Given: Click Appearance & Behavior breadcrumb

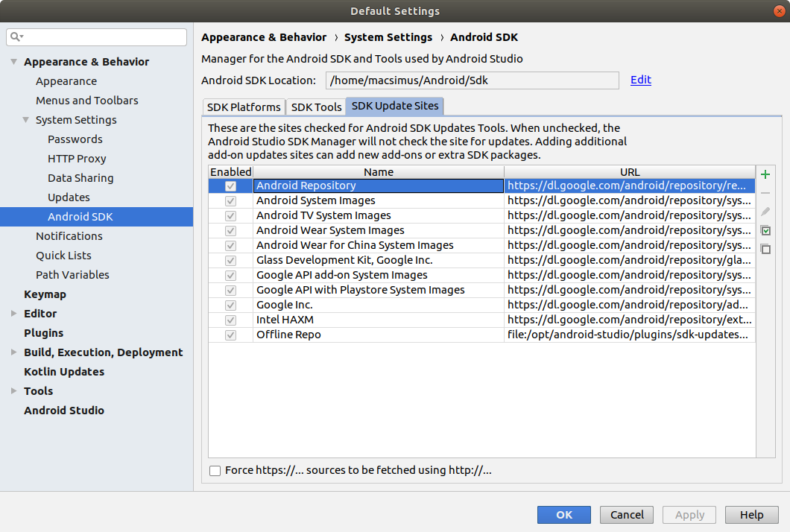Looking at the screenshot, I should click(x=264, y=37).
